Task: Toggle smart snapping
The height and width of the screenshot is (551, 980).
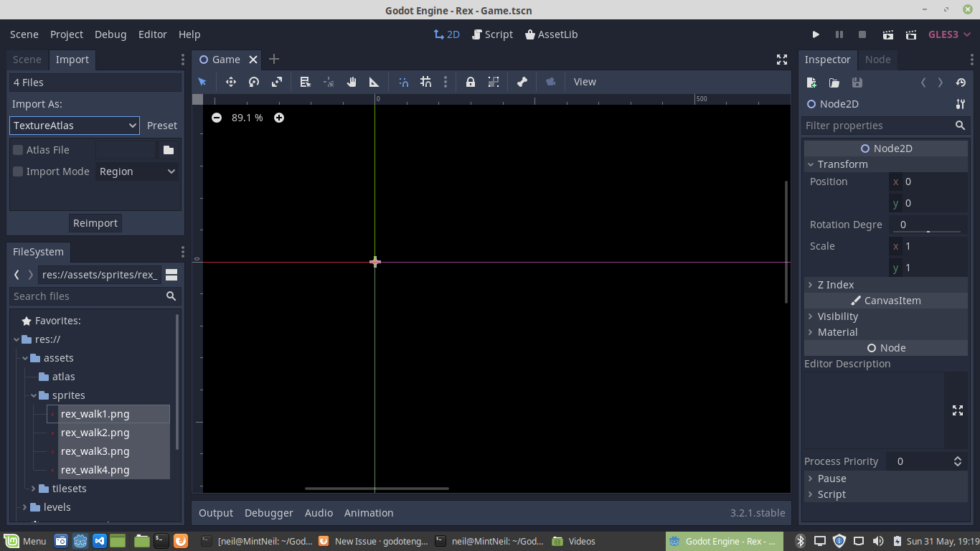Action: click(x=403, y=82)
